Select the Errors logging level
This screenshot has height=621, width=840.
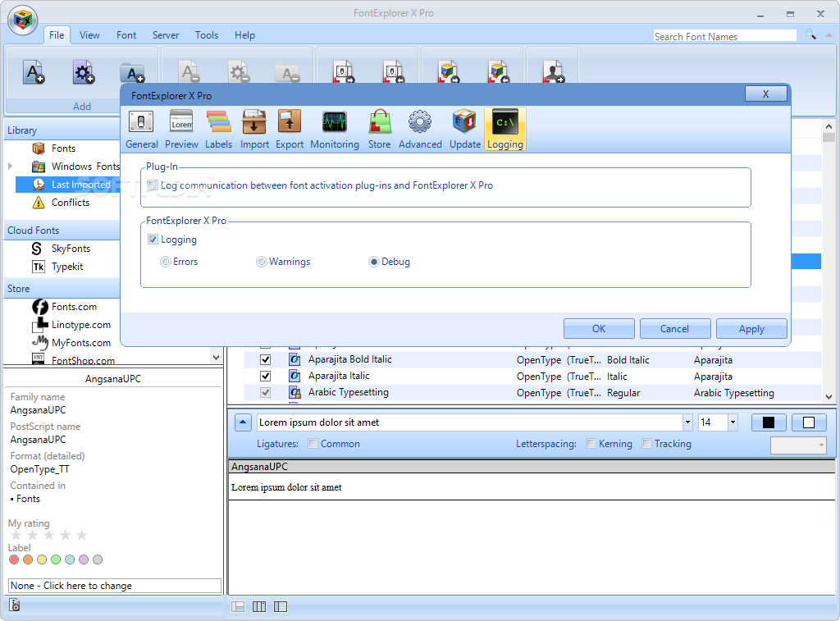[166, 262]
